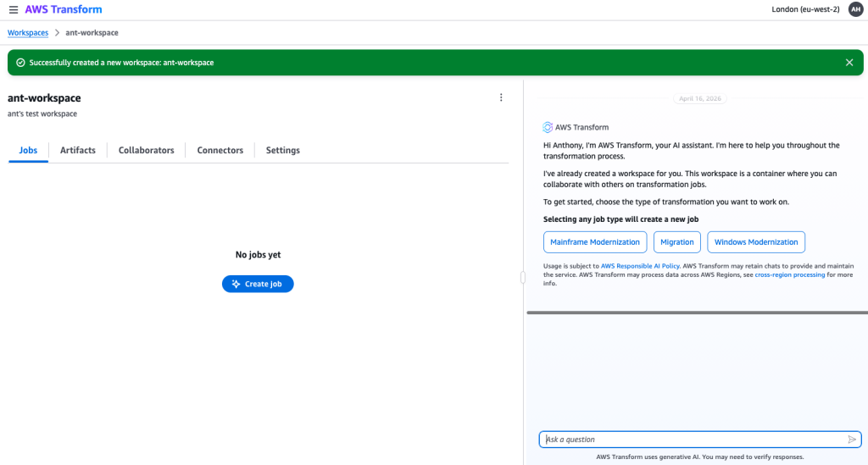Switch to the Jobs tab
Viewport: 868px width, 465px height.
28,150
